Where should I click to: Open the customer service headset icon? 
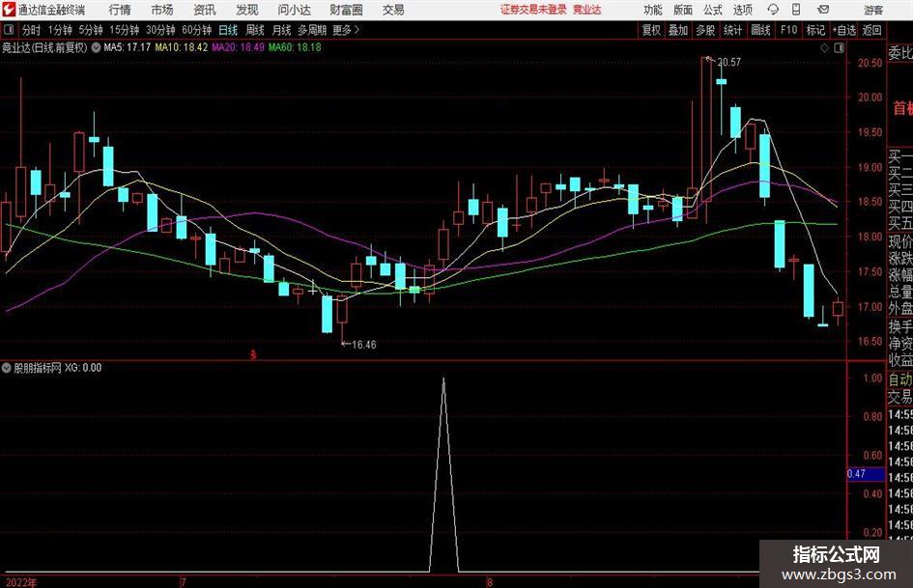(773, 10)
